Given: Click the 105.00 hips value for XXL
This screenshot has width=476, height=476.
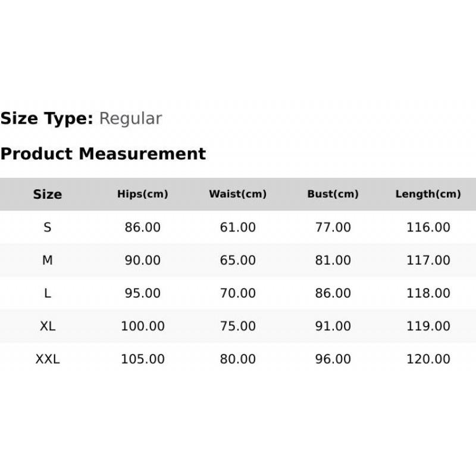Looking at the screenshot, I should point(143,359).
